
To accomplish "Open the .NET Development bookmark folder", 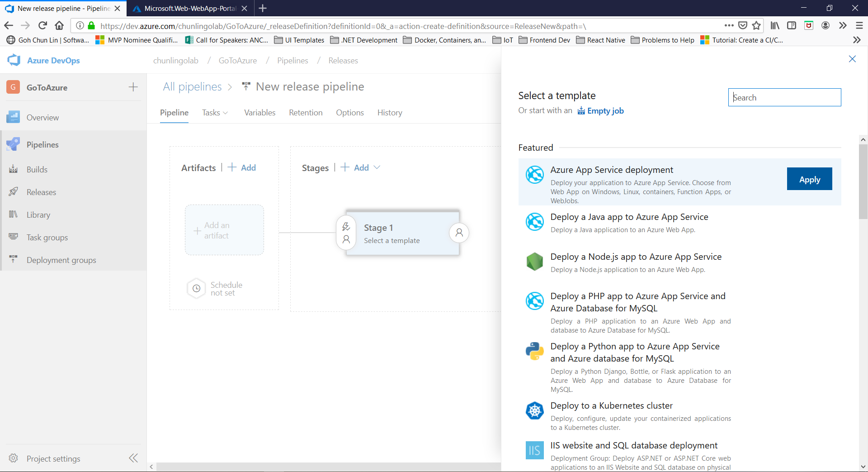I will point(364,40).
